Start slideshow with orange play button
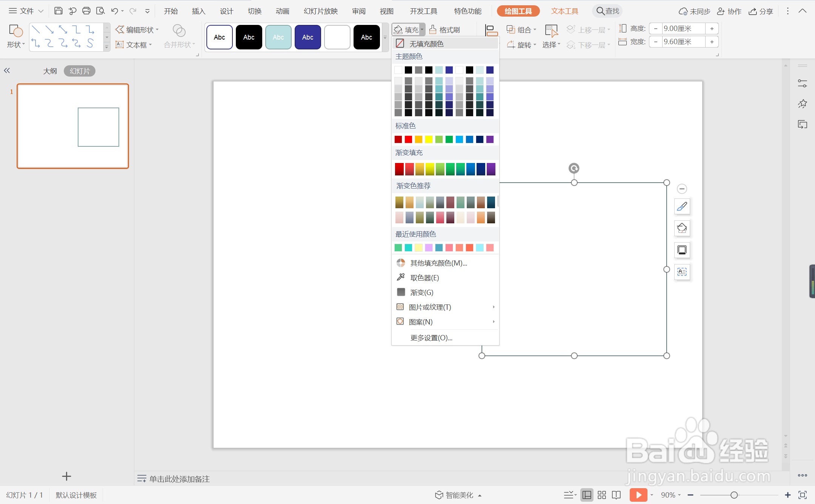 click(x=638, y=495)
